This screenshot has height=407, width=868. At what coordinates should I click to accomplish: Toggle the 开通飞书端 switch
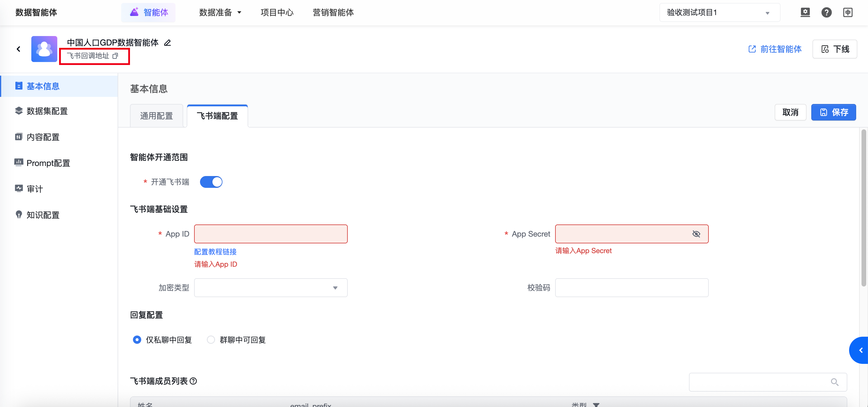211,182
